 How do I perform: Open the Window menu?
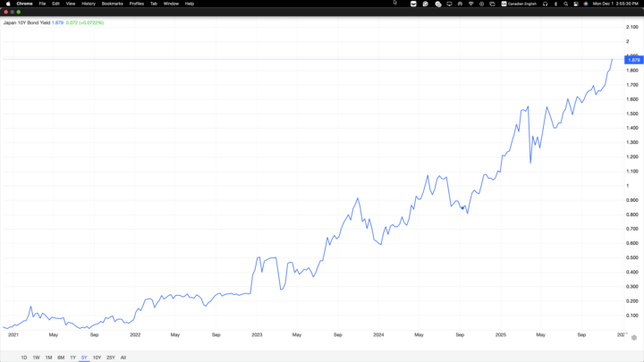pyautogui.click(x=171, y=4)
